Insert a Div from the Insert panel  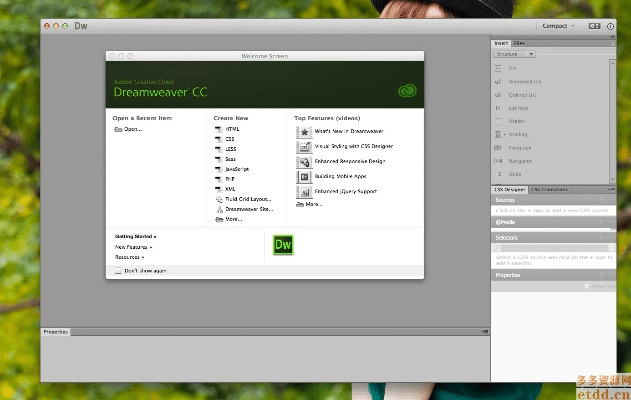pos(512,68)
